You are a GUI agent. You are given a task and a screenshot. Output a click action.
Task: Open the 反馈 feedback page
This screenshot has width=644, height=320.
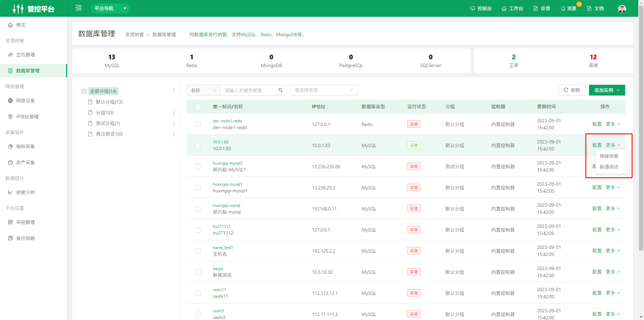coord(542,8)
